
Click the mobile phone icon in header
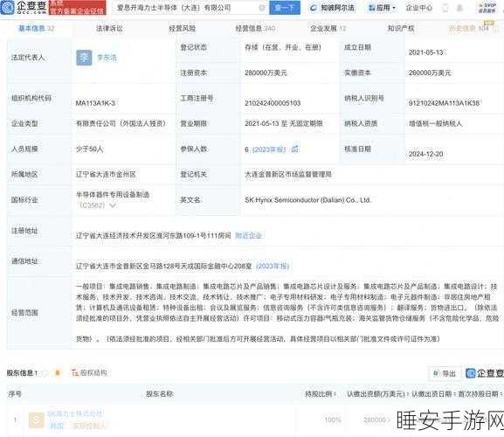pos(445,8)
